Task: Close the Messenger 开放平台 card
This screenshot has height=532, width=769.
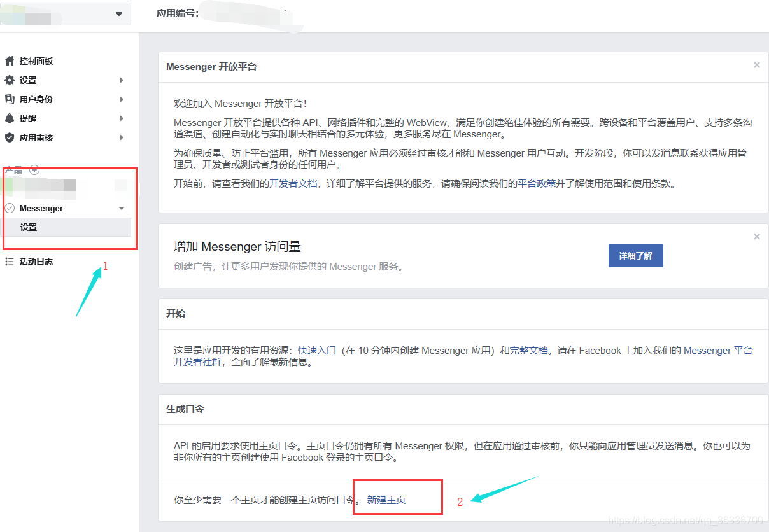Action: point(757,65)
